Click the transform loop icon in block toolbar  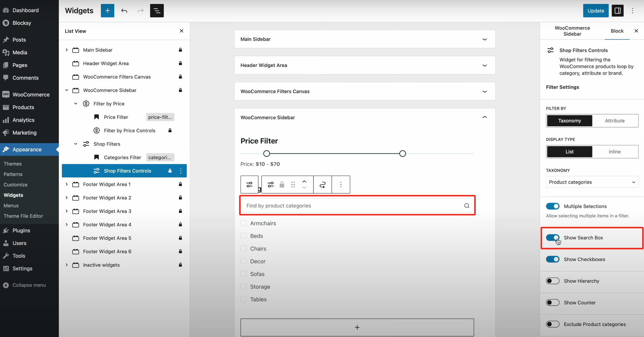click(322, 184)
